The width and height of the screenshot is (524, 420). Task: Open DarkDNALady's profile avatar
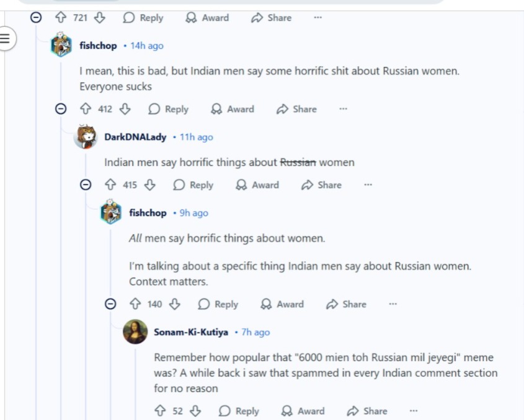tap(86, 137)
